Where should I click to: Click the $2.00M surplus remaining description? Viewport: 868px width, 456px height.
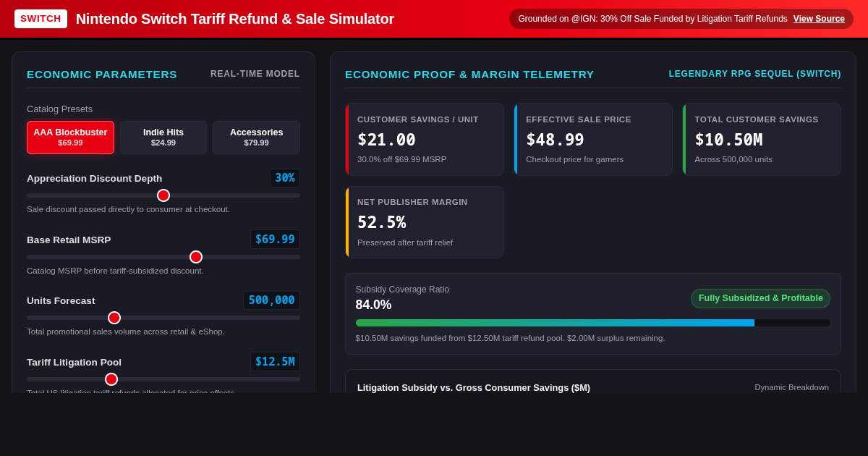[x=511, y=338]
